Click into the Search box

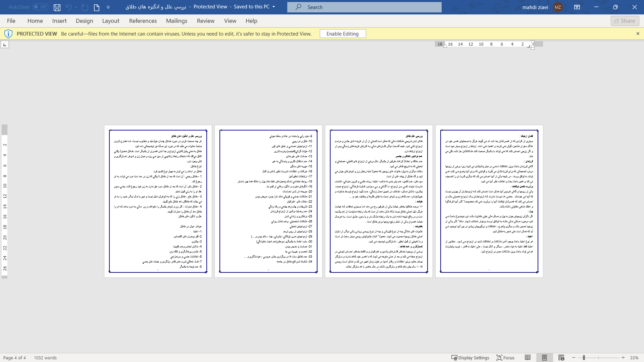coord(364,7)
